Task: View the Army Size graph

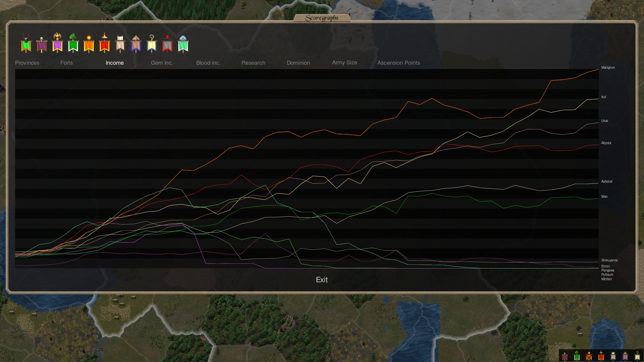Action: [344, 63]
